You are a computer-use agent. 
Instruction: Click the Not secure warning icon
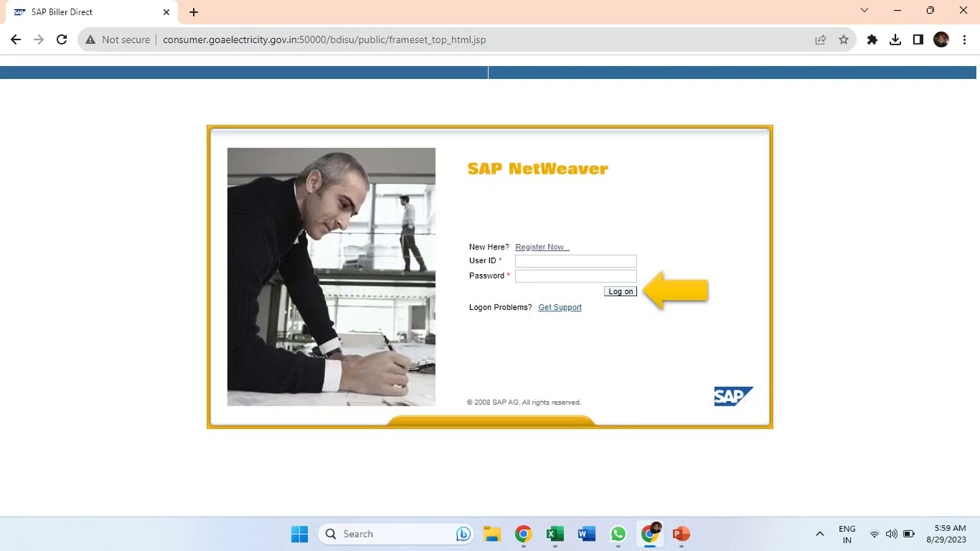click(x=90, y=40)
